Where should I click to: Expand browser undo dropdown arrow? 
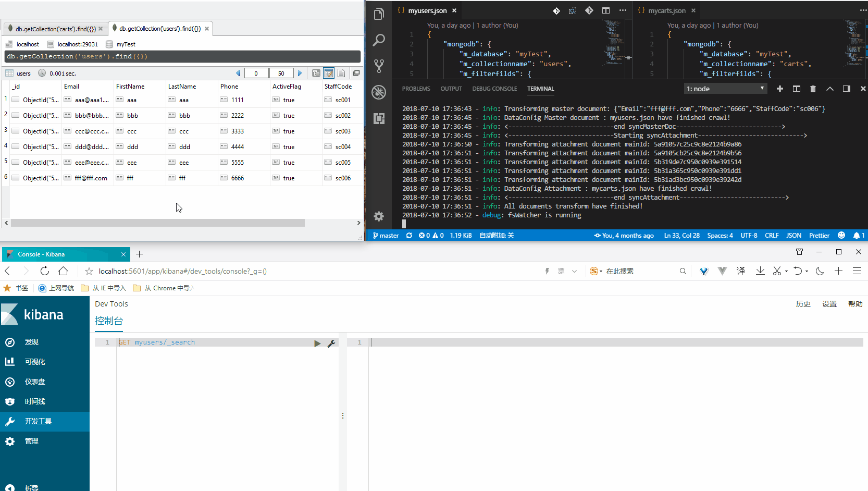pos(807,271)
